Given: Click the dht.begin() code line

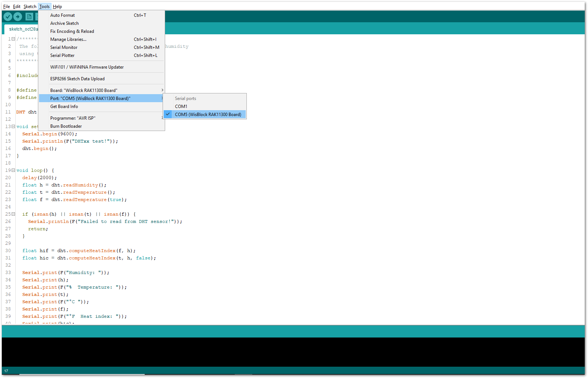Looking at the screenshot, I should tap(39, 148).
